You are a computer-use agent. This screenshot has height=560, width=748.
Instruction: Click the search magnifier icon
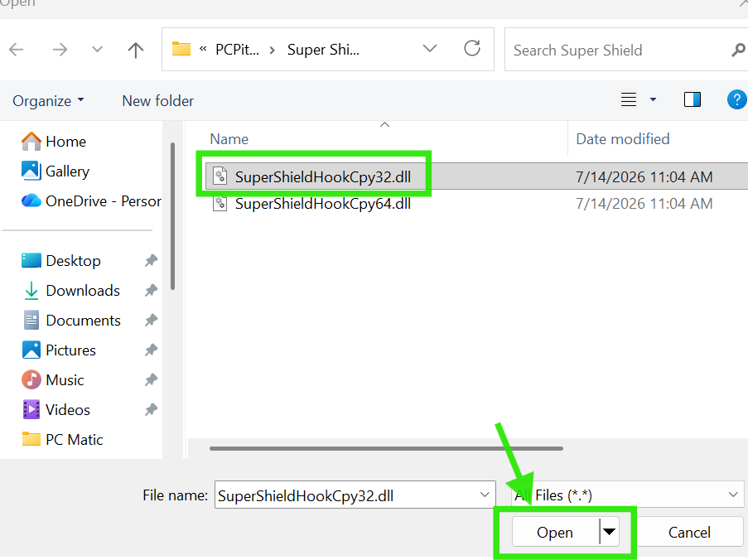click(738, 50)
